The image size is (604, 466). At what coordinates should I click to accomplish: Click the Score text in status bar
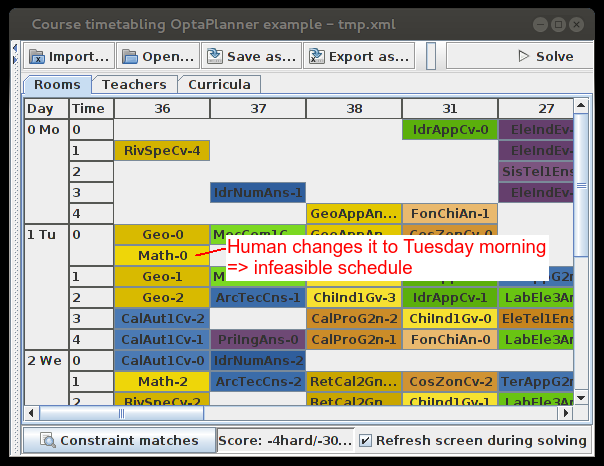click(x=286, y=441)
